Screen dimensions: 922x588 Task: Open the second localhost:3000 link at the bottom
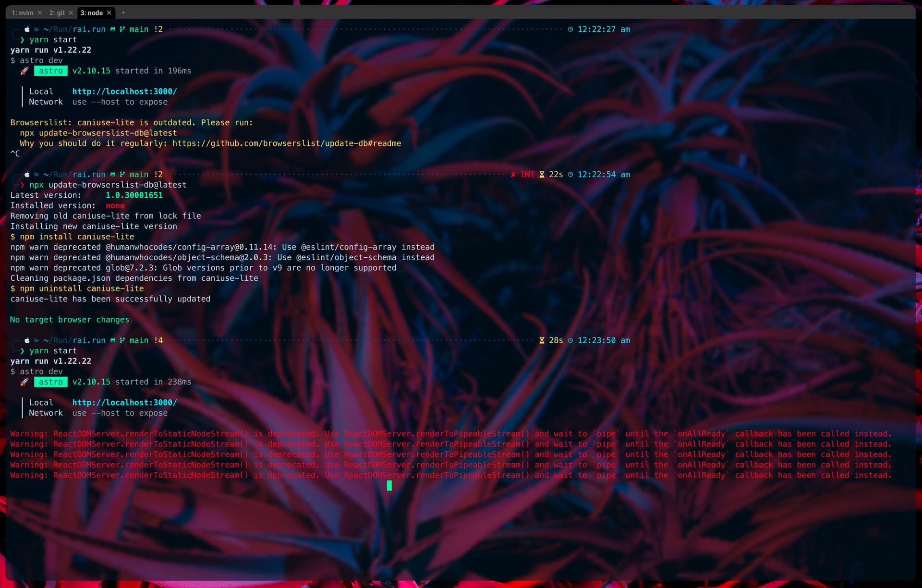point(124,402)
